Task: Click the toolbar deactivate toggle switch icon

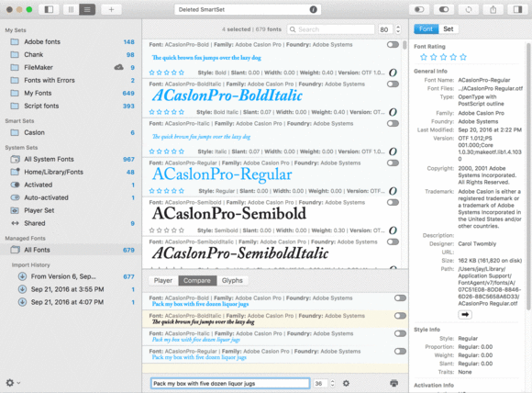Action: point(419,9)
